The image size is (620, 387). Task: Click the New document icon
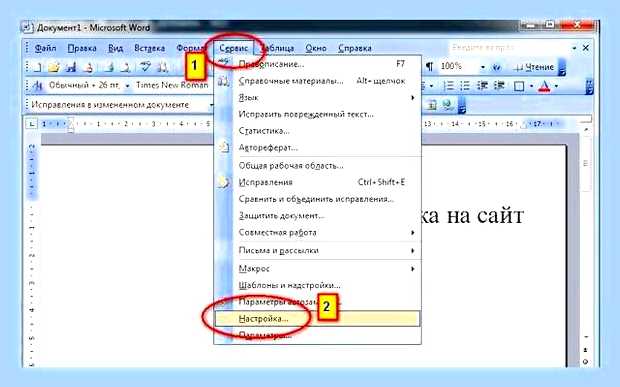click(37, 68)
